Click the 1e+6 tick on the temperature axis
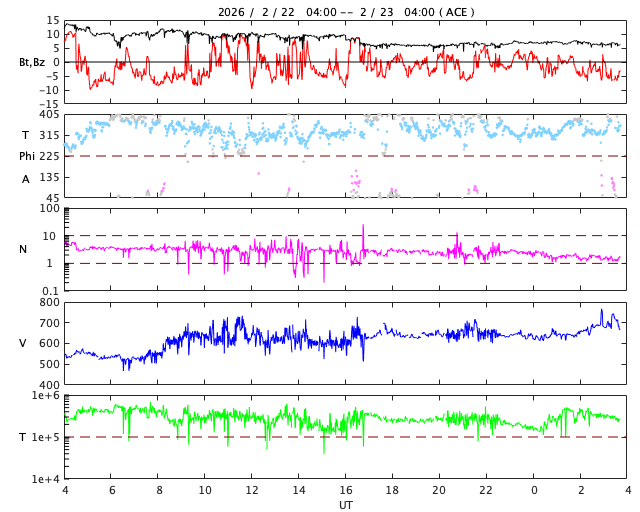Screen dimensions: 640x512 [45, 396]
